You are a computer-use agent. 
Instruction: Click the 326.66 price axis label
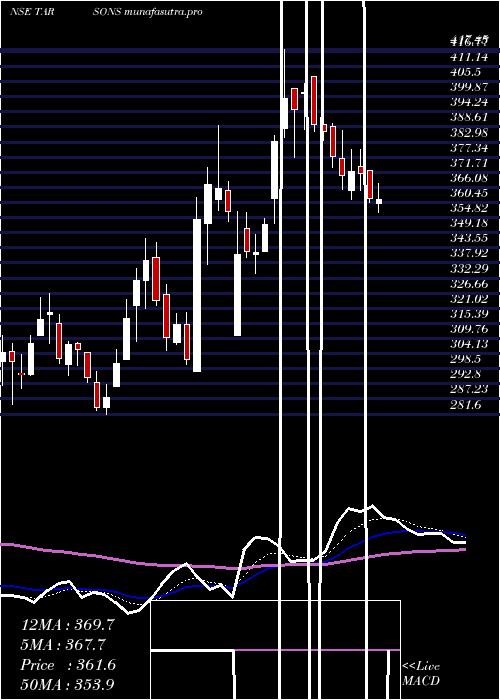point(469,284)
